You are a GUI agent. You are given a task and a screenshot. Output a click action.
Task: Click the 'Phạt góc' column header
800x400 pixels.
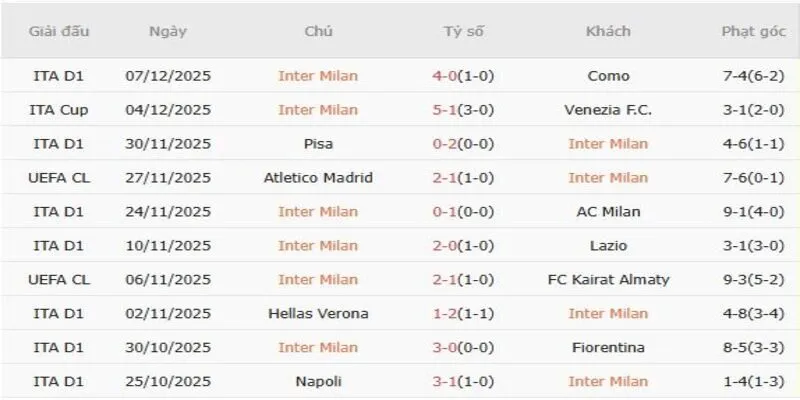point(755,31)
